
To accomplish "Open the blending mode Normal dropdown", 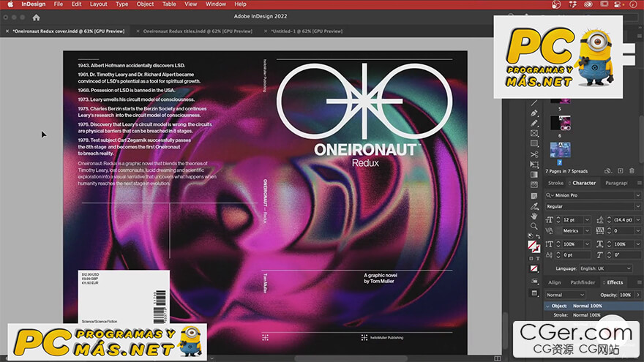I will pos(565,295).
